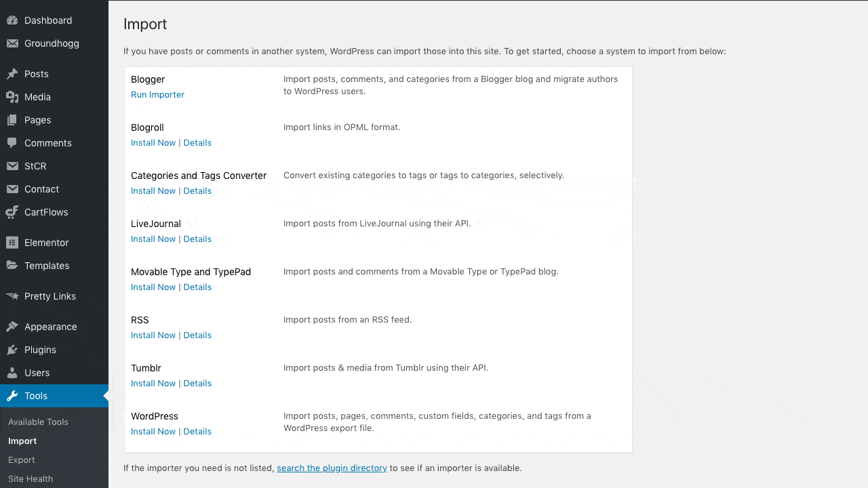View Details for Blogroll importer

(x=197, y=142)
